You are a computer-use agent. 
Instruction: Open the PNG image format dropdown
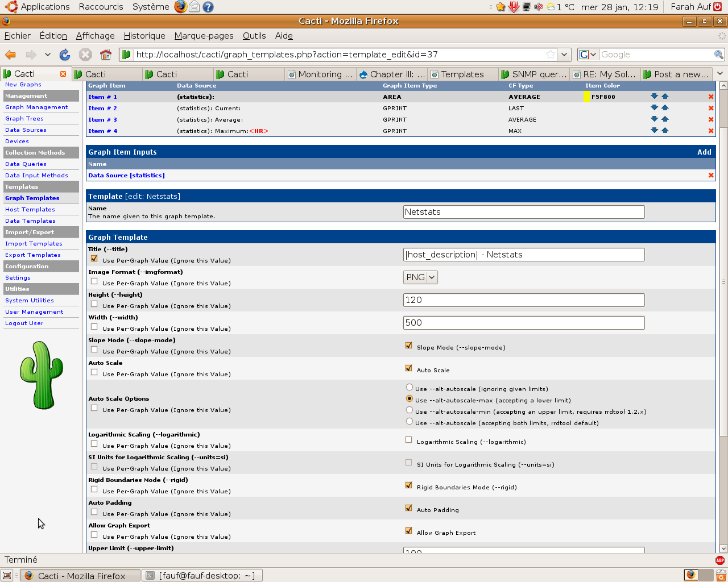(x=420, y=277)
